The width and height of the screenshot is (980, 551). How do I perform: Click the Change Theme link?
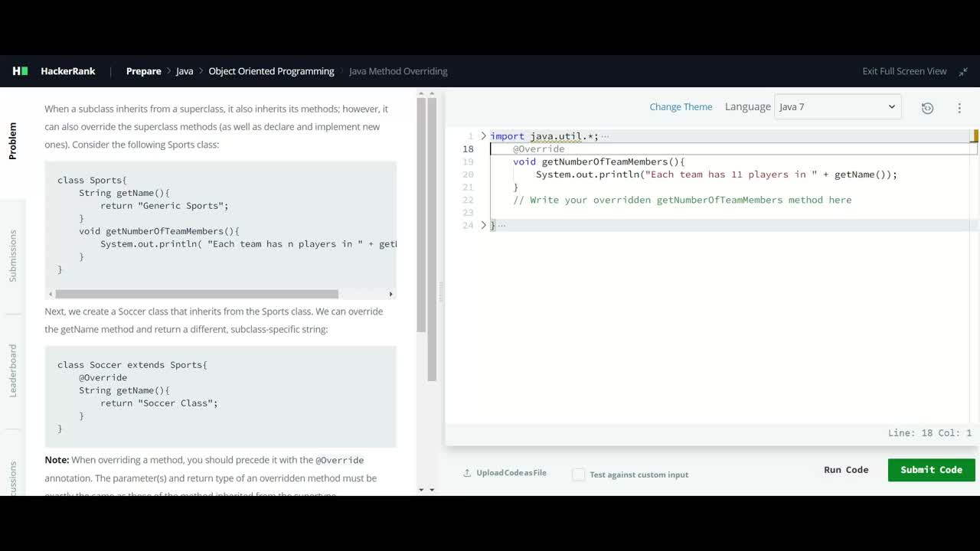pos(681,107)
